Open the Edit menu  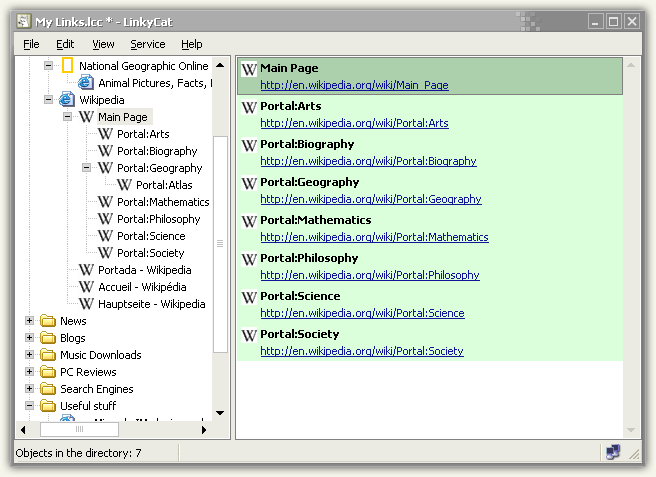[65, 44]
